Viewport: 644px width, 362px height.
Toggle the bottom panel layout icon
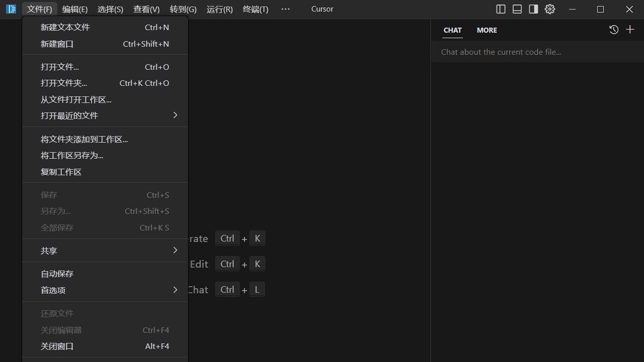coord(517,9)
